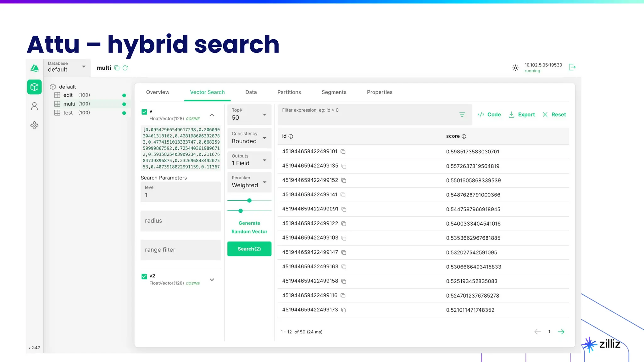Viewport: 644px width, 362px height.
Task: Refresh the multi collection
Action: [125, 68]
